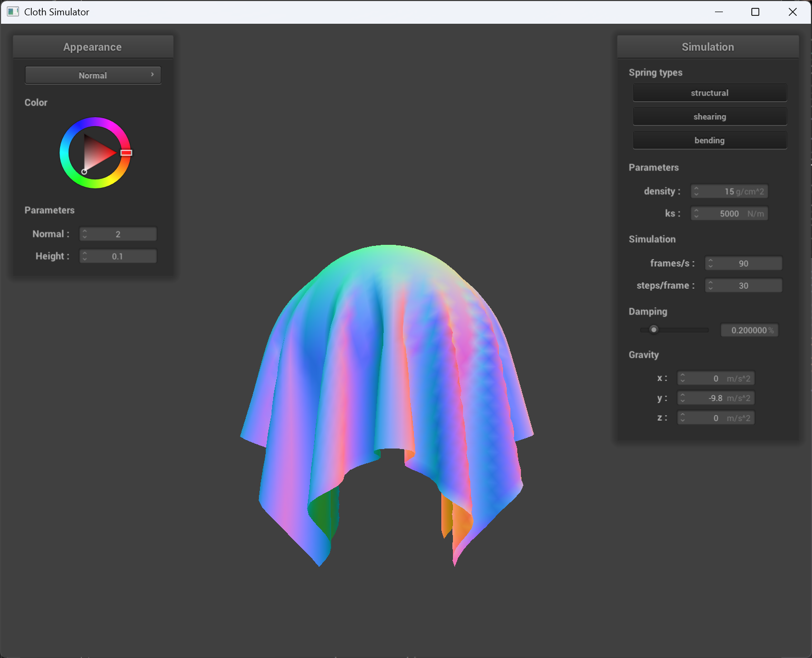The width and height of the screenshot is (812, 658).
Task: Click the "Gravity" label
Action: pos(644,355)
